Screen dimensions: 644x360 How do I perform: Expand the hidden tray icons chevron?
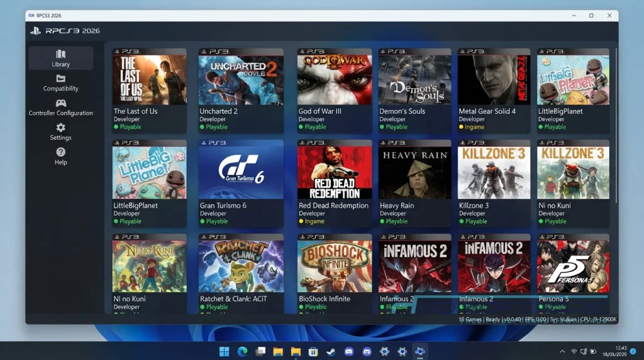[x=562, y=351]
